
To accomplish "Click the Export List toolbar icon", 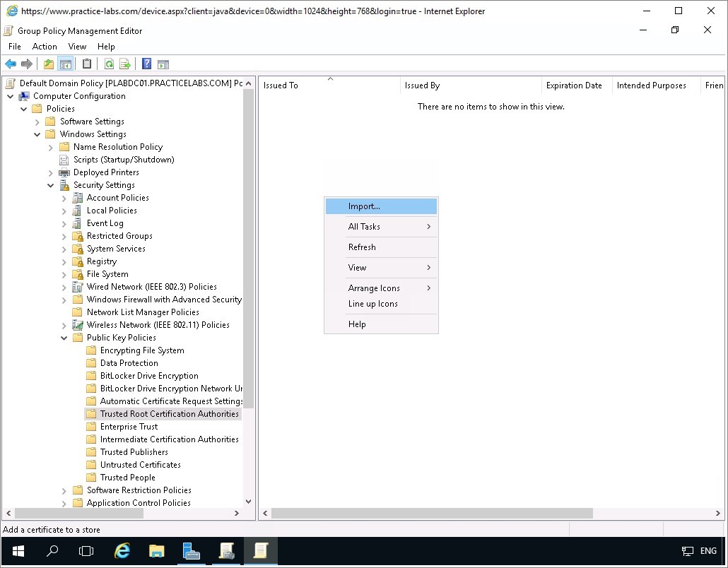I will 125,64.
